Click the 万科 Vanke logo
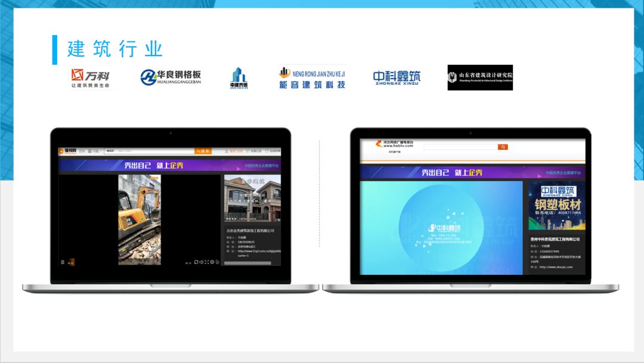The image size is (644, 363). coord(91,77)
